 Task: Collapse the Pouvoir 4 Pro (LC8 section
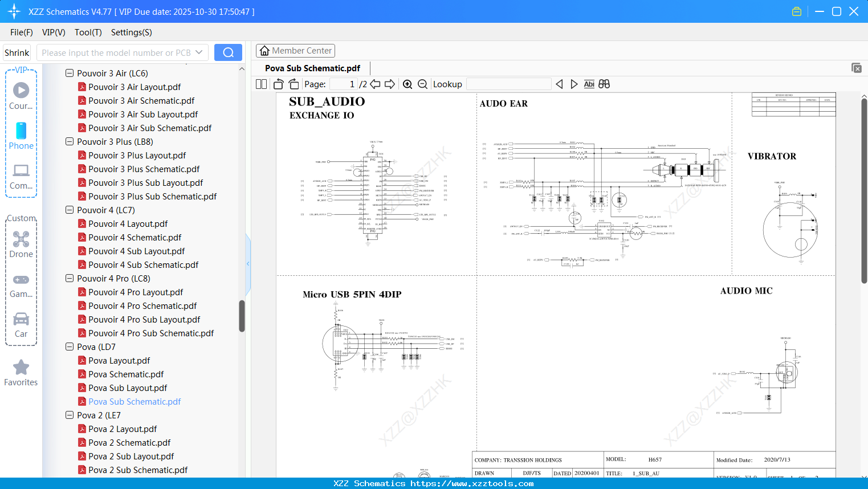(69, 278)
